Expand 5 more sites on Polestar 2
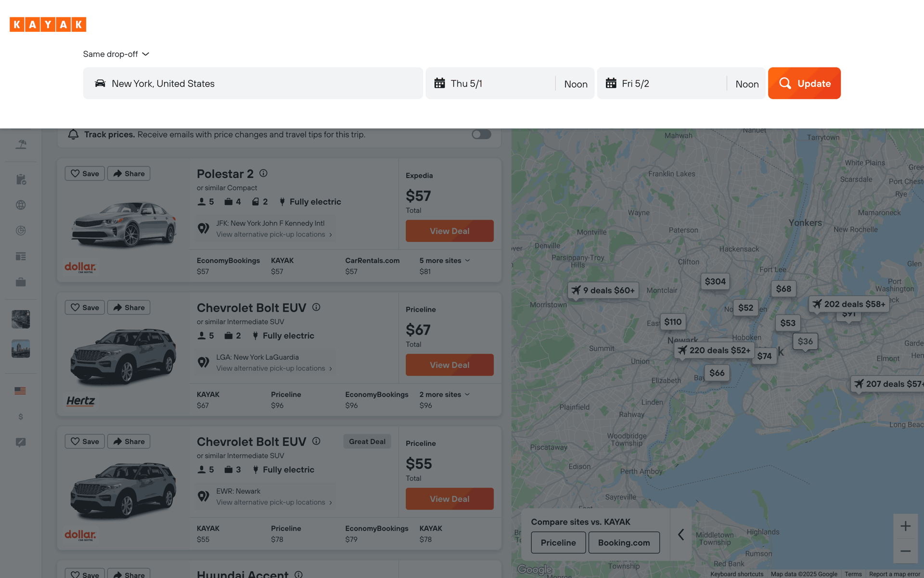924x578 pixels. [x=444, y=261]
